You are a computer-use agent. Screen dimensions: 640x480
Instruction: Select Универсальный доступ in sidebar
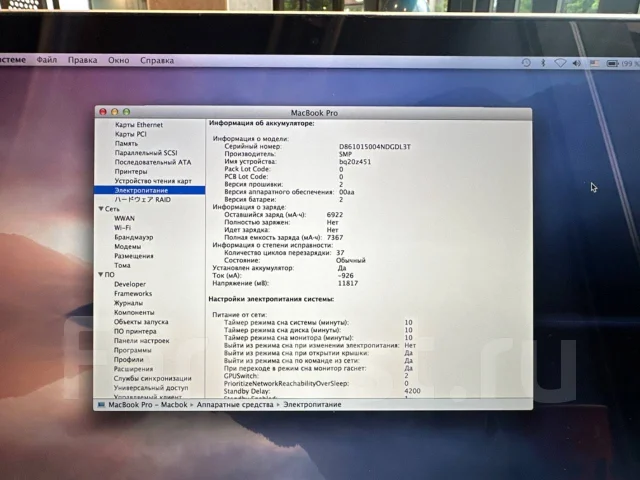click(x=151, y=388)
